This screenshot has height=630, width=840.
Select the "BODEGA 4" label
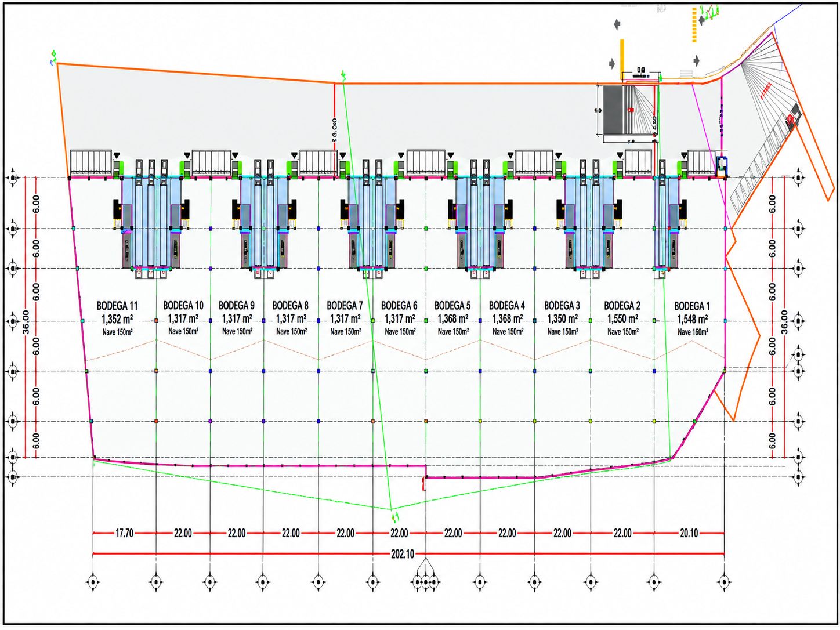coord(507,305)
